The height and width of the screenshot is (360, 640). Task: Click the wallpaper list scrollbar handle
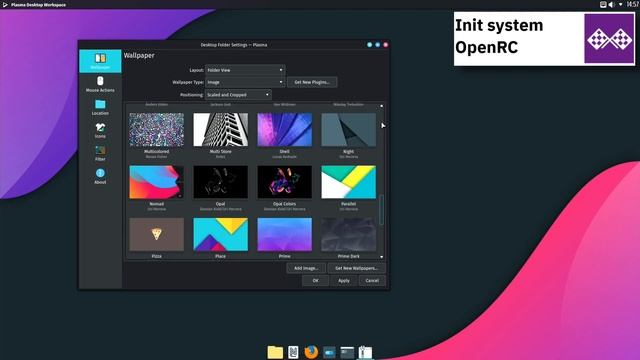[x=382, y=209]
